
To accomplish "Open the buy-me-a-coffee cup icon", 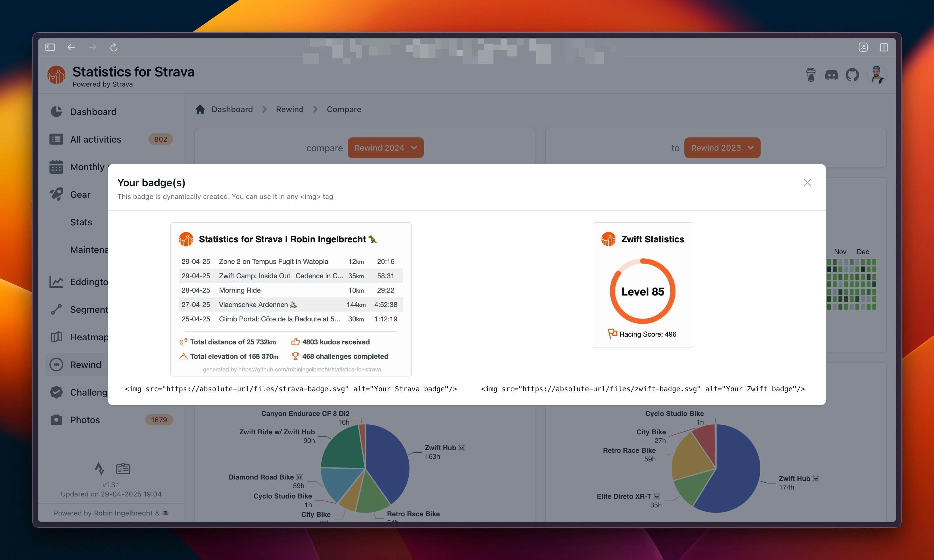I will (811, 75).
